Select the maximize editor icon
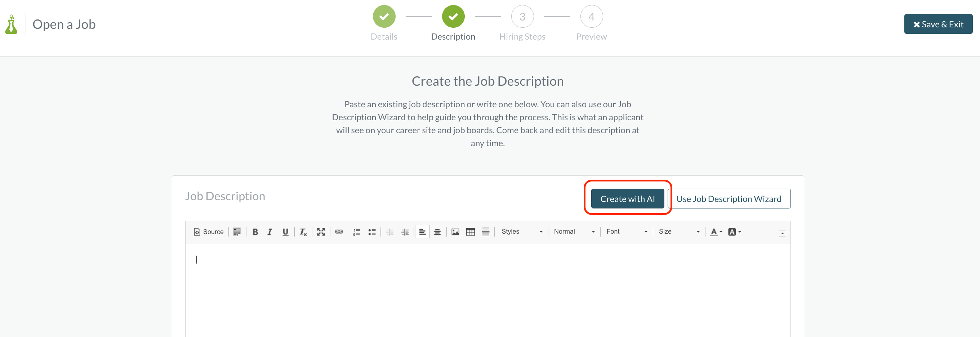980x337 pixels. pos(321,231)
